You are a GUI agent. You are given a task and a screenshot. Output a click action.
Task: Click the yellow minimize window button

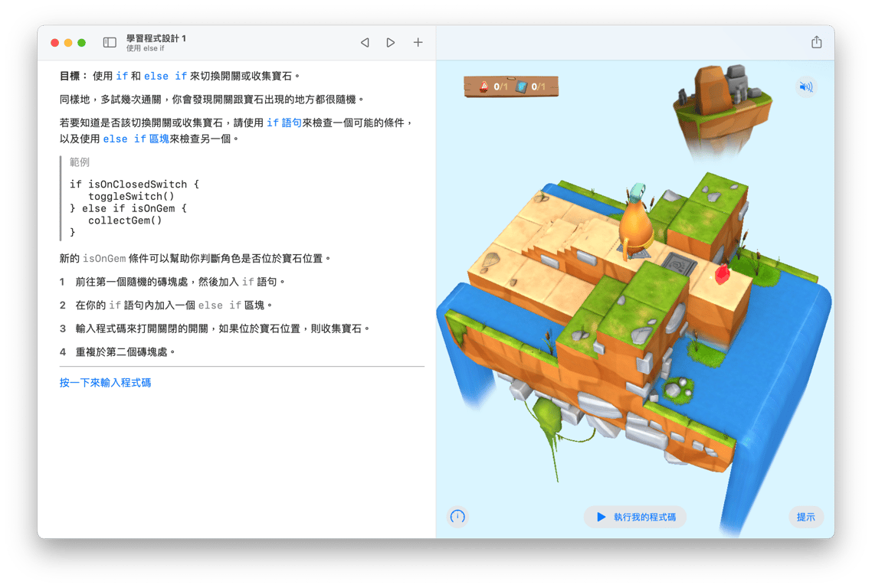[68, 43]
